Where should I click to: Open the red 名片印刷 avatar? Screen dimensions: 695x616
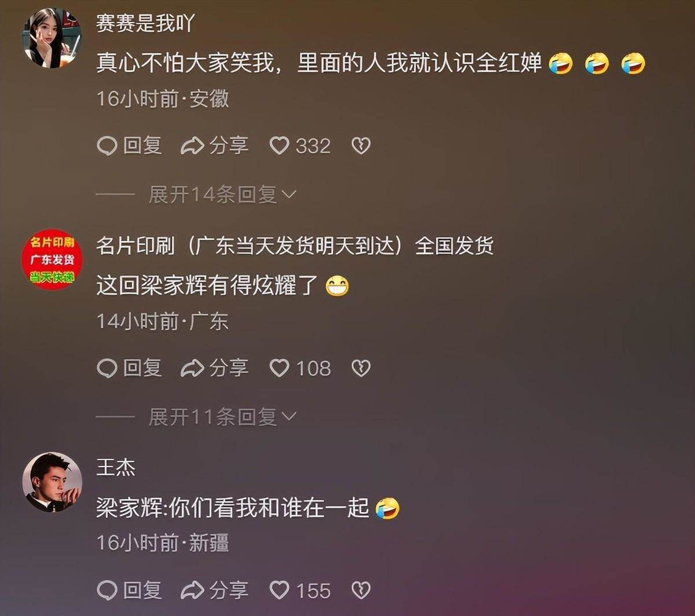tap(52, 259)
